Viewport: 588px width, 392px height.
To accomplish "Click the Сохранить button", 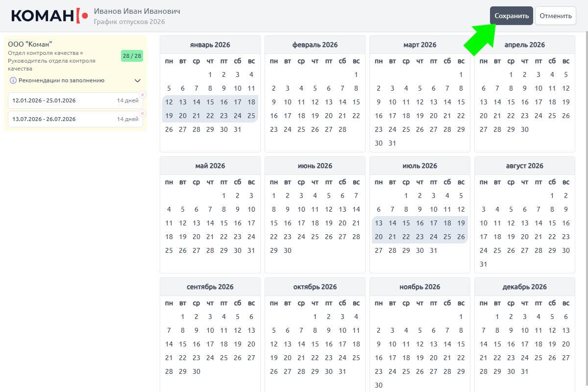I will tap(511, 16).
